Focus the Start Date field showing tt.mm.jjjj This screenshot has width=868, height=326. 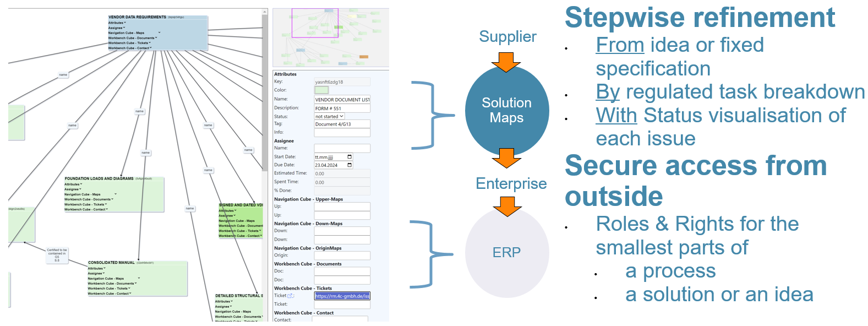334,157
